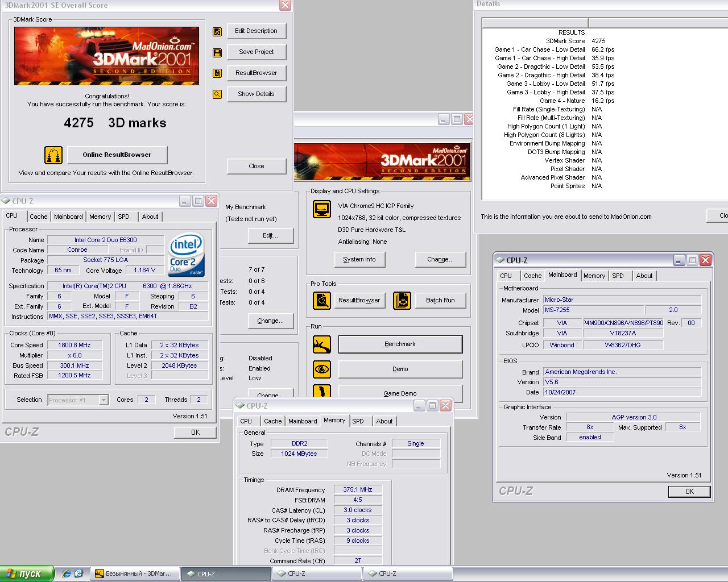The width and height of the screenshot is (728, 582).
Task: Click the large Benchmark button
Action: [400, 344]
